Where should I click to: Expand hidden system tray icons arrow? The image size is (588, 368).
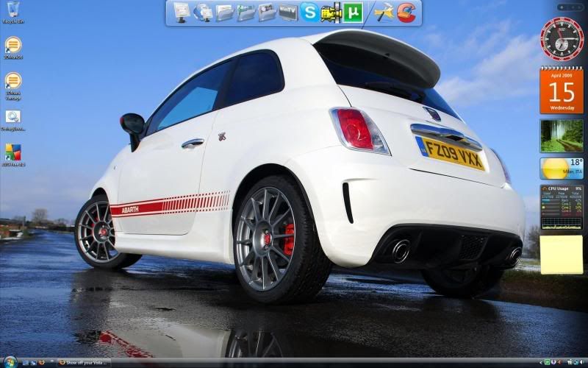(x=541, y=362)
